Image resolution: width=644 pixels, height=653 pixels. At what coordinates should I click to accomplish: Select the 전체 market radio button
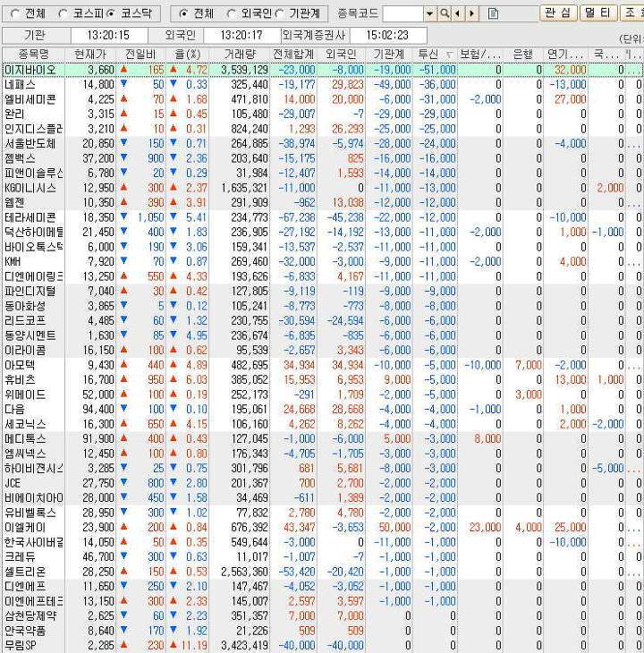point(16,13)
